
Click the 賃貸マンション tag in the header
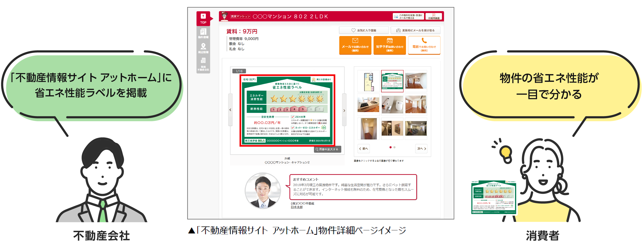tap(240, 16)
